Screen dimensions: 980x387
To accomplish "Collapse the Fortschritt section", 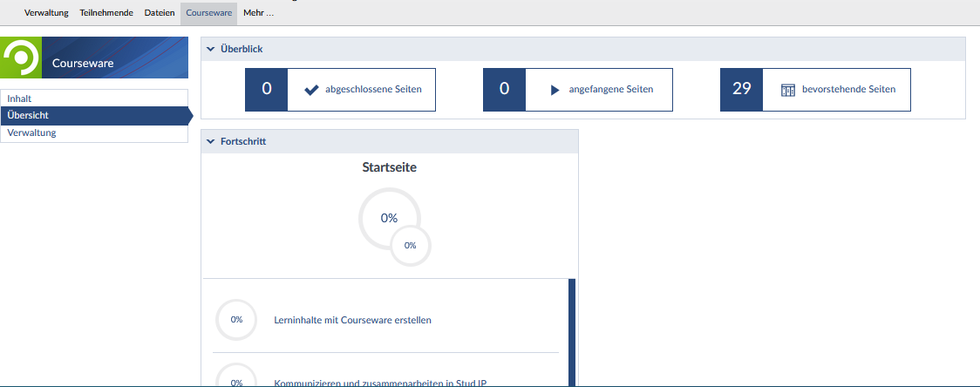I will (211, 141).
